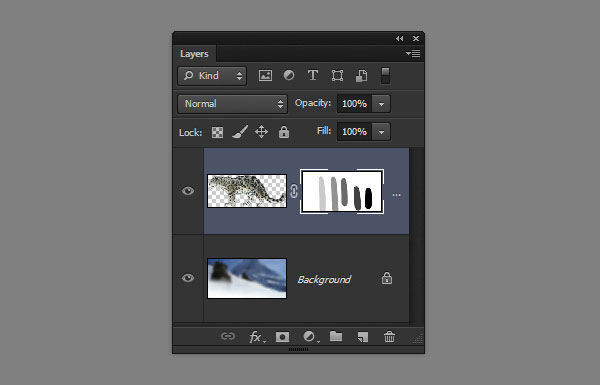Open the Layers panel flyout menu
600x385 pixels.
point(413,54)
